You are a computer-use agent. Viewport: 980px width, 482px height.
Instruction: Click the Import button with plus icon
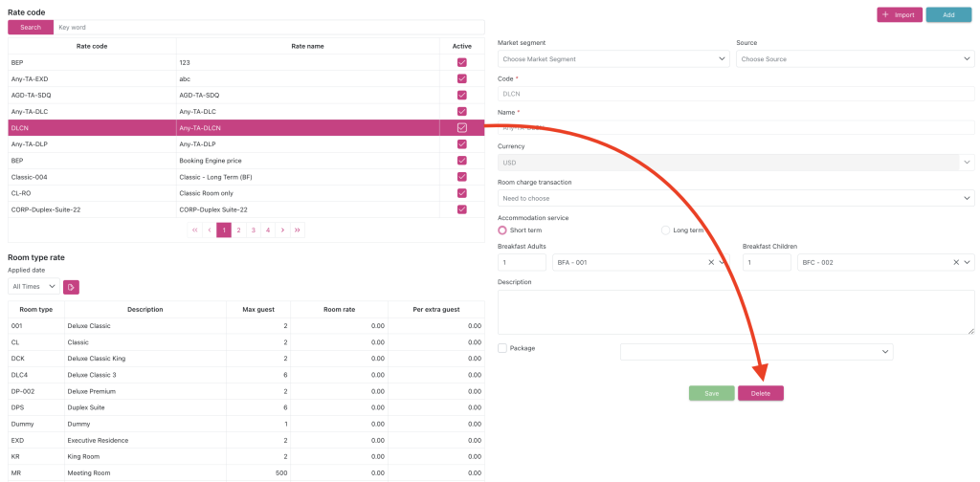898,15
